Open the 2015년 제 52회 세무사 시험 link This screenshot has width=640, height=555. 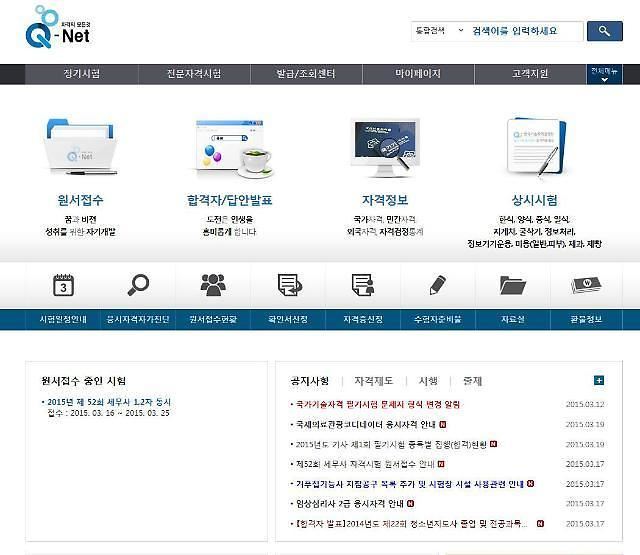pos(109,402)
